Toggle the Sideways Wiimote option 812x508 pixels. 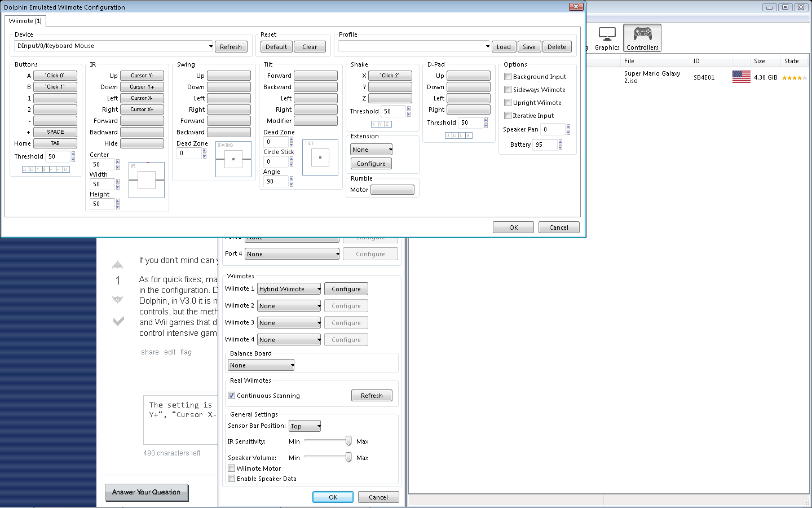(x=507, y=90)
